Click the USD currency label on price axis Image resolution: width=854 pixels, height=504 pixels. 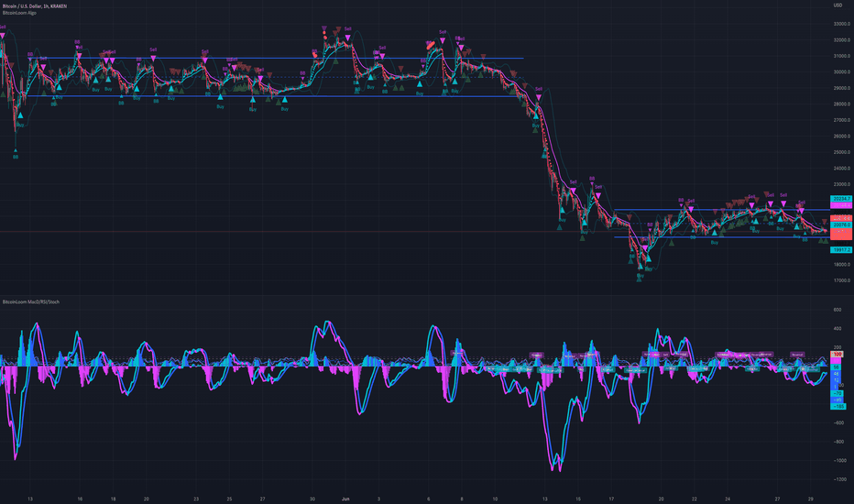(838, 5)
